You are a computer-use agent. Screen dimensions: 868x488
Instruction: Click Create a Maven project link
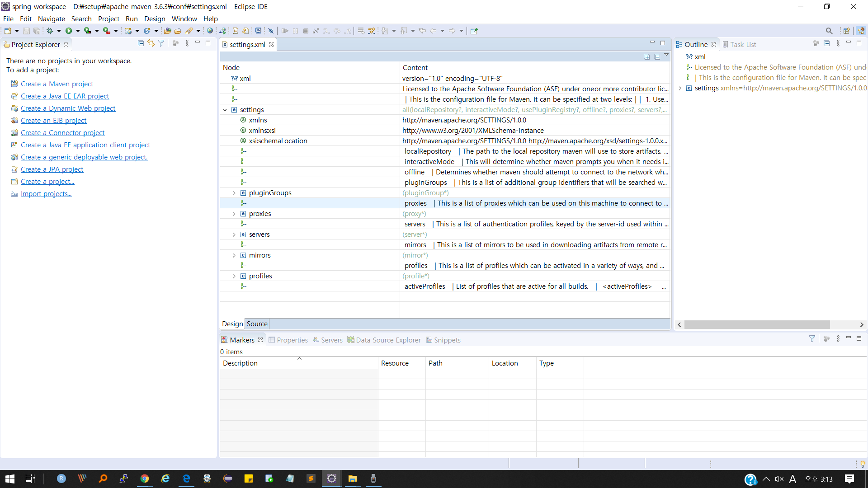(x=57, y=84)
